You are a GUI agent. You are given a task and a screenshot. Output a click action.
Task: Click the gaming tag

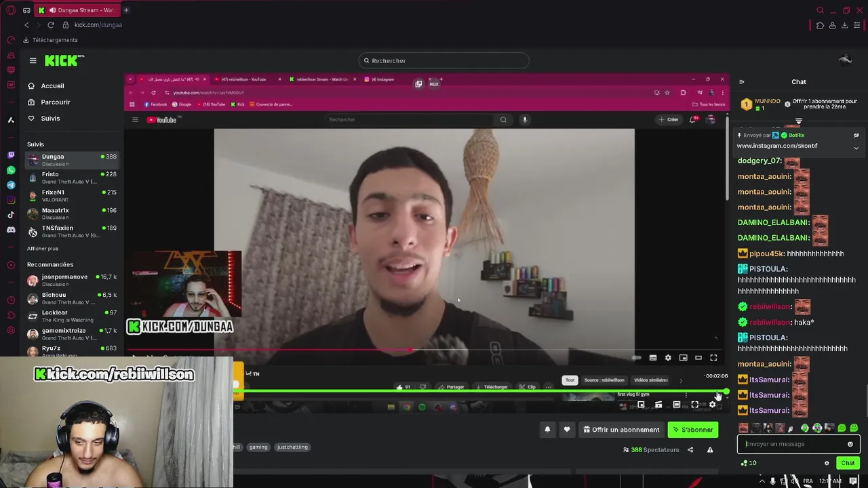[x=258, y=447]
